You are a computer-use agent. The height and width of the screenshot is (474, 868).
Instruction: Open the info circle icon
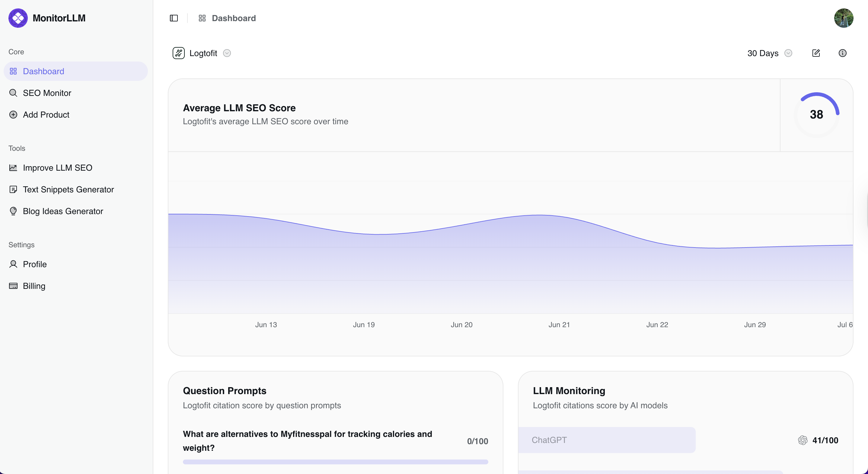[x=842, y=53]
